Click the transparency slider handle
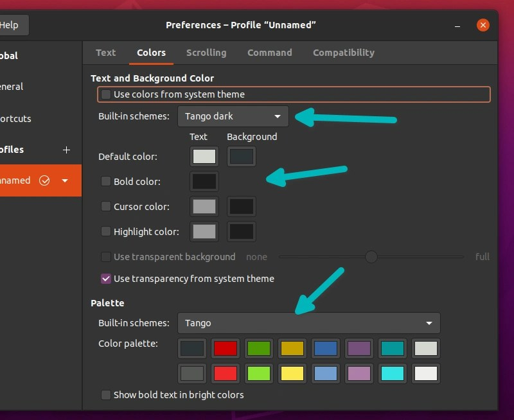 371,257
